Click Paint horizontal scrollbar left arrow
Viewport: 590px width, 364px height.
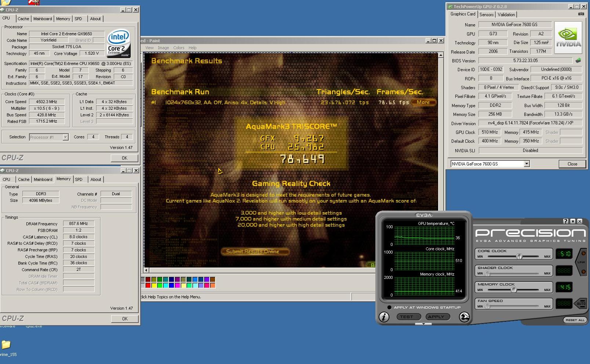coord(146,270)
